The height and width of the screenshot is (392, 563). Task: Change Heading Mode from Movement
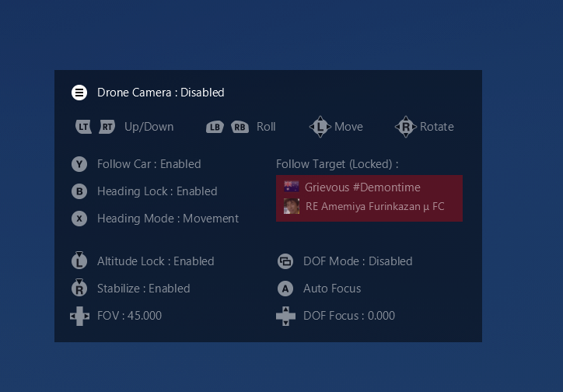pos(168,219)
